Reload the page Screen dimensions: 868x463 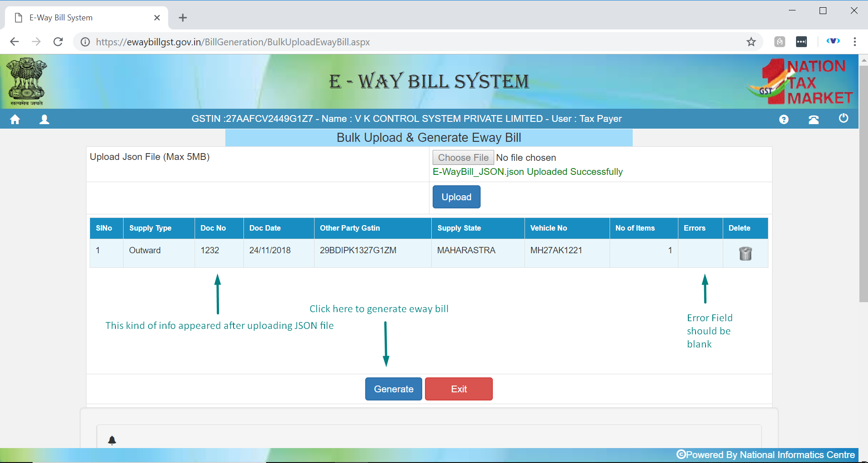pos(58,42)
